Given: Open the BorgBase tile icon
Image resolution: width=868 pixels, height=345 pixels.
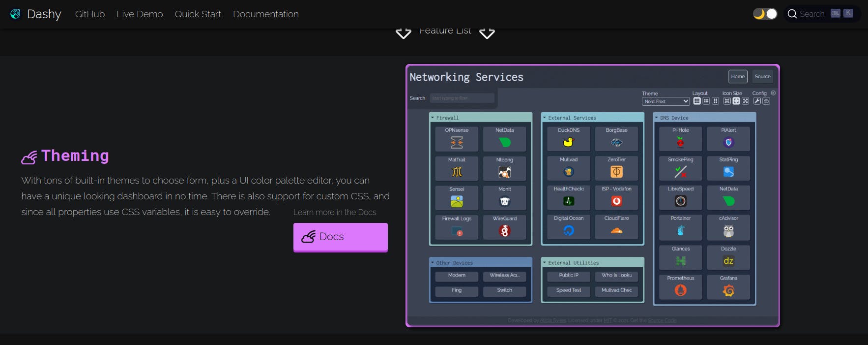Looking at the screenshot, I should coord(616,143).
